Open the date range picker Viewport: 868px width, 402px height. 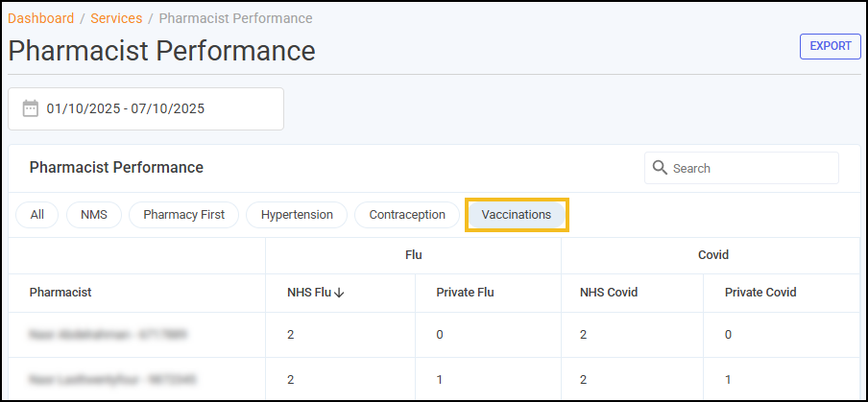[146, 108]
